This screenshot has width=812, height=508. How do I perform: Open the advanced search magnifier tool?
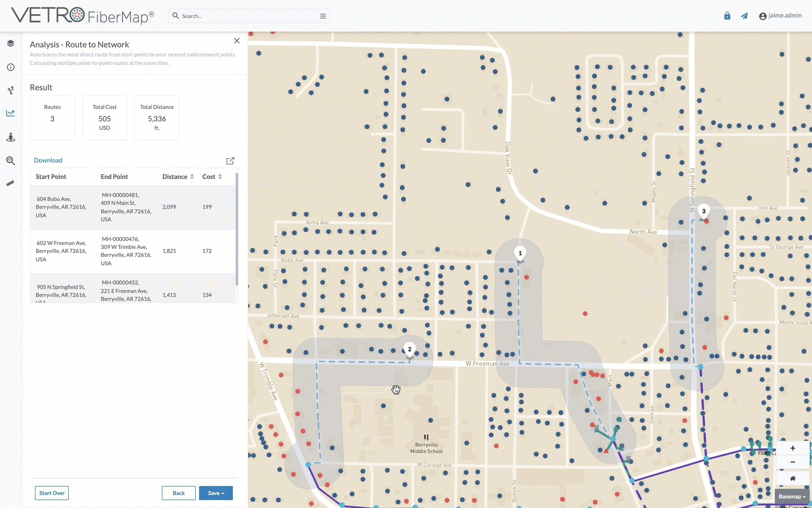tap(10, 160)
